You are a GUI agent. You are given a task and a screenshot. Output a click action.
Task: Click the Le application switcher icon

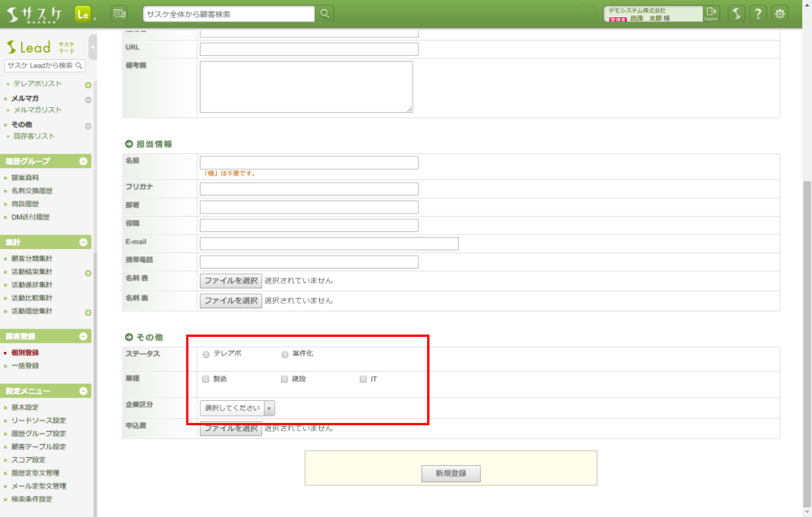(x=83, y=14)
